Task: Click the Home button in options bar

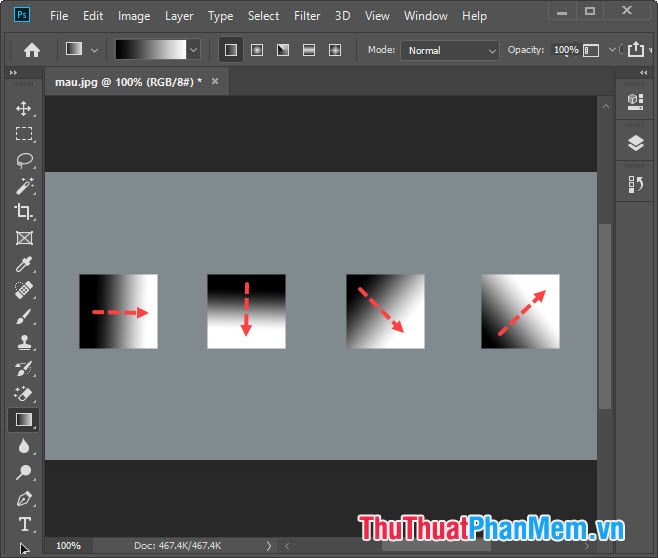Action: point(32,50)
